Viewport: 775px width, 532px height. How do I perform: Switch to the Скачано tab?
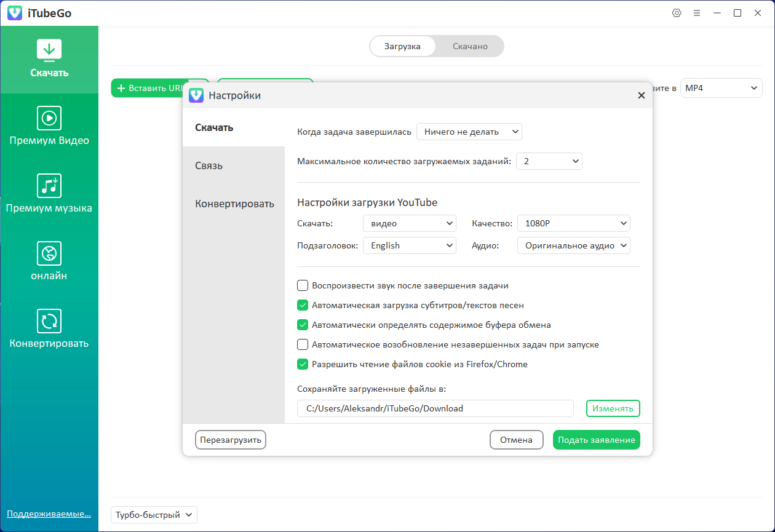[x=470, y=46]
